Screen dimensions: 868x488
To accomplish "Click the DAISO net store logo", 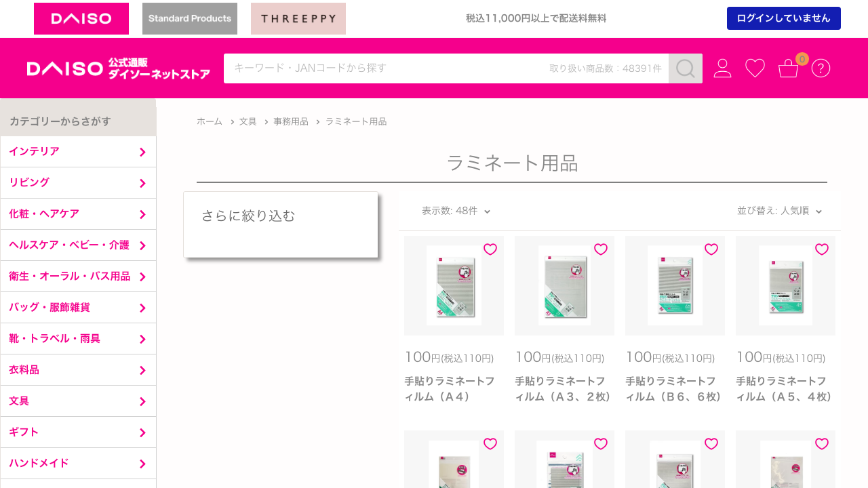I will 119,68.
